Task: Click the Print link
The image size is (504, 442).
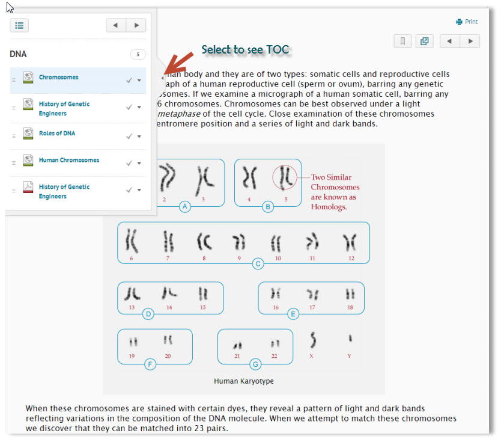Action: [467, 22]
